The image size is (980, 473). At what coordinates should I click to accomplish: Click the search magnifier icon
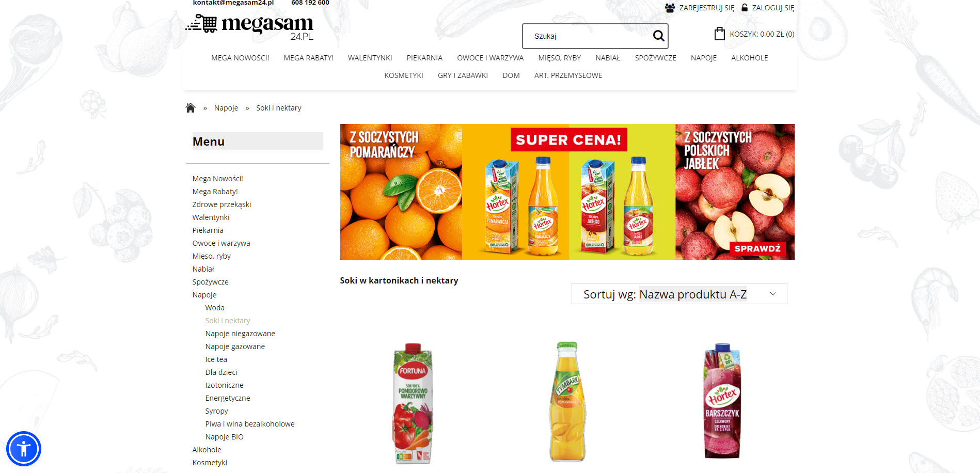pyautogui.click(x=658, y=36)
